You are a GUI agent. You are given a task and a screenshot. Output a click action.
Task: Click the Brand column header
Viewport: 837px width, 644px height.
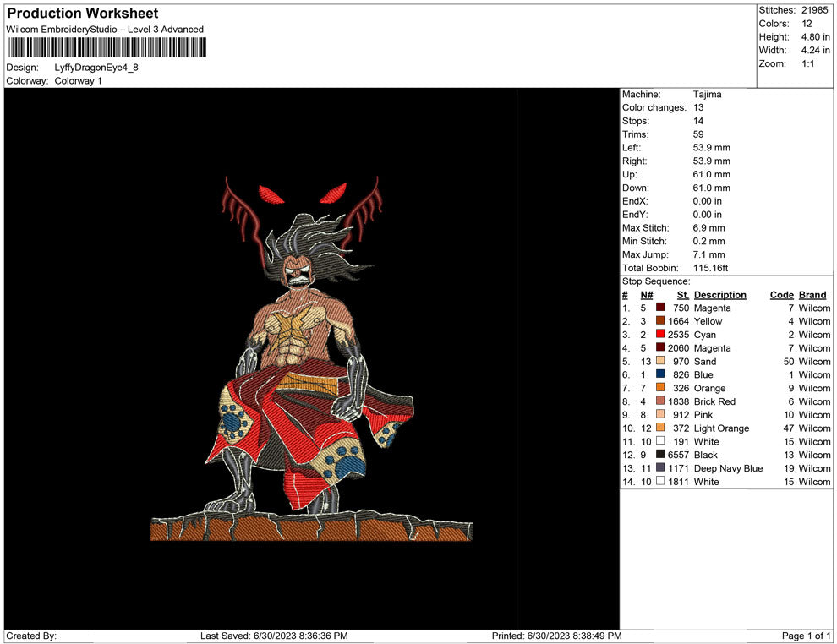(x=812, y=294)
